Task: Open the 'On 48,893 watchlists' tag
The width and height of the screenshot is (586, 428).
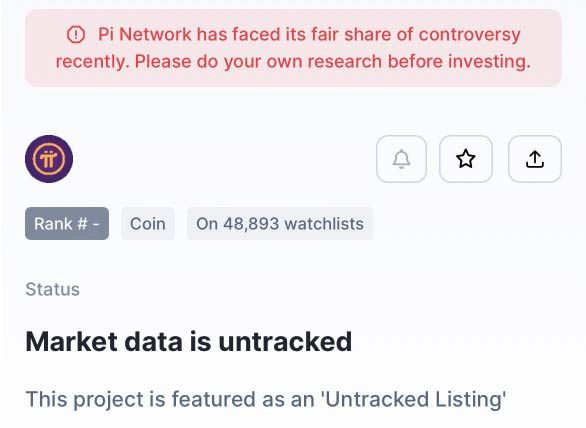Action: (280, 224)
